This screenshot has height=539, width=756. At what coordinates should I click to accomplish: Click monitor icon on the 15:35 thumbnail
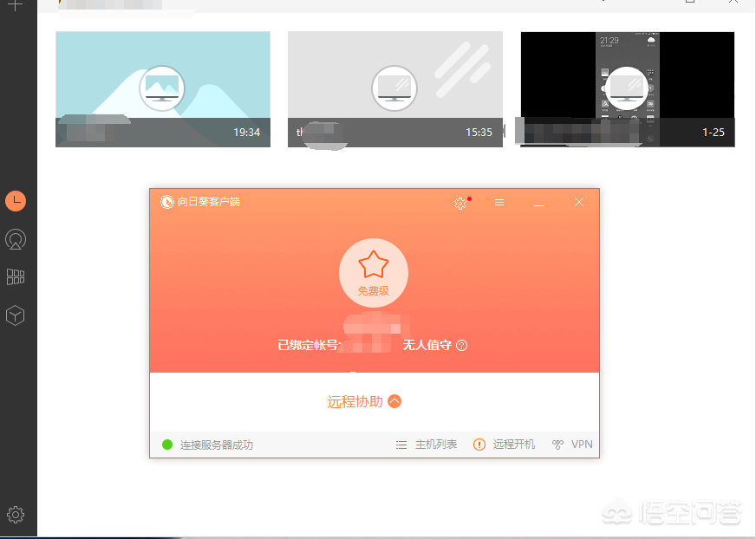pos(394,88)
